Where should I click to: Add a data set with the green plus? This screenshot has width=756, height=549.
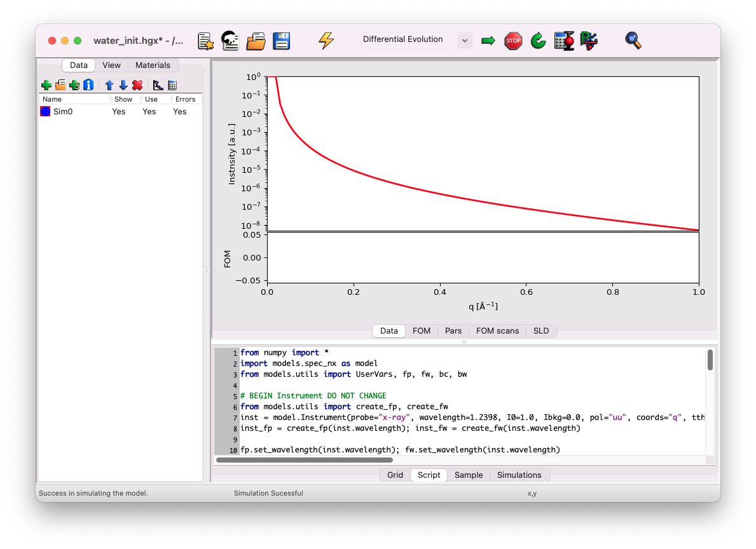click(x=46, y=85)
